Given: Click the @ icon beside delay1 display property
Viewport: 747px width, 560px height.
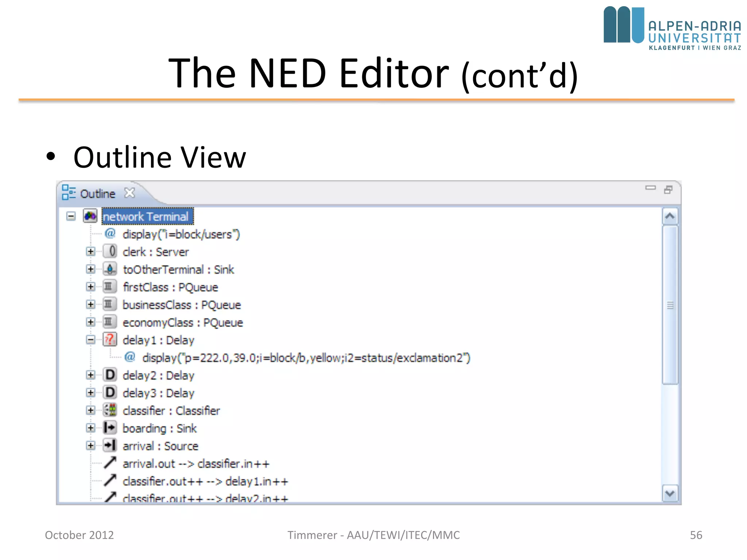Looking at the screenshot, I should (x=129, y=357).
